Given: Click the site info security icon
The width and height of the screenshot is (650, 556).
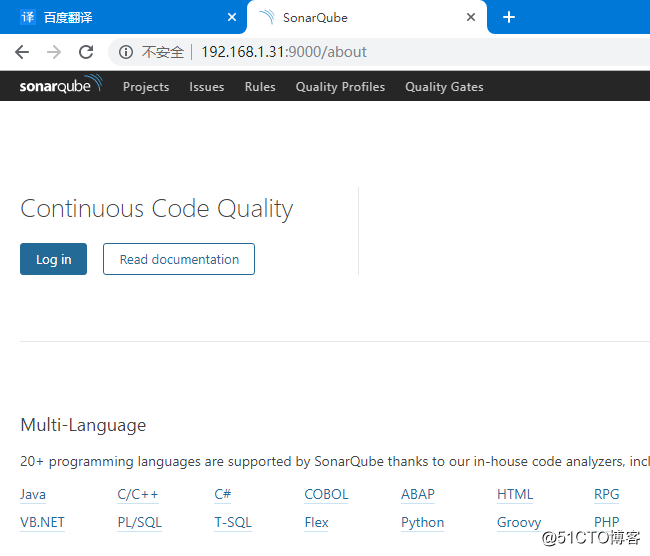Looking at the screenshot, I should [x=126, y=52].
